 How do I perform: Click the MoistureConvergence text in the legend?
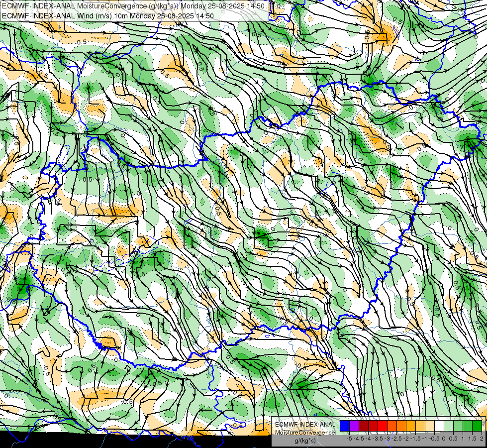305,433
